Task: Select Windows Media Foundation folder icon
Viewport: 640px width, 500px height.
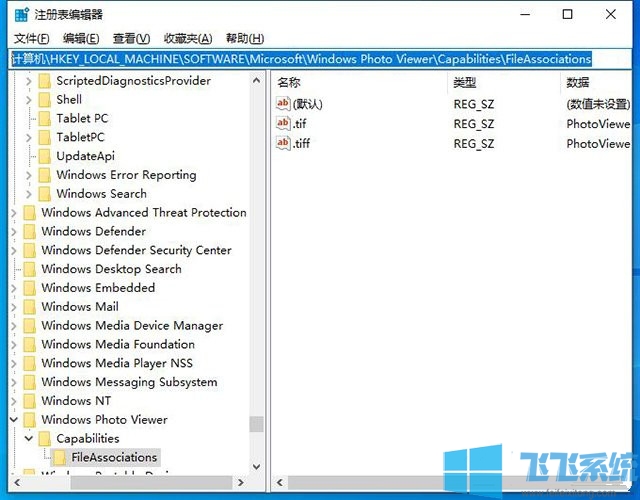Action: [29, 344]
